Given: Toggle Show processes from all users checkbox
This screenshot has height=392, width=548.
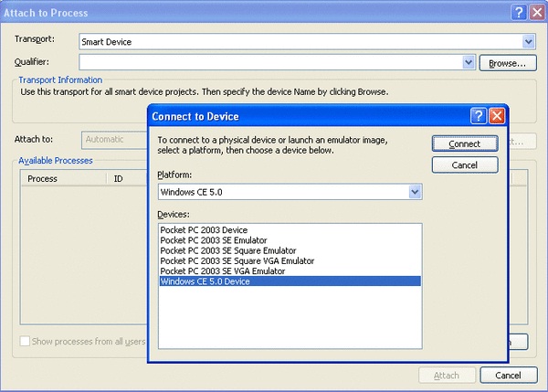Looking at the screenshot, I should click(26, 341).
